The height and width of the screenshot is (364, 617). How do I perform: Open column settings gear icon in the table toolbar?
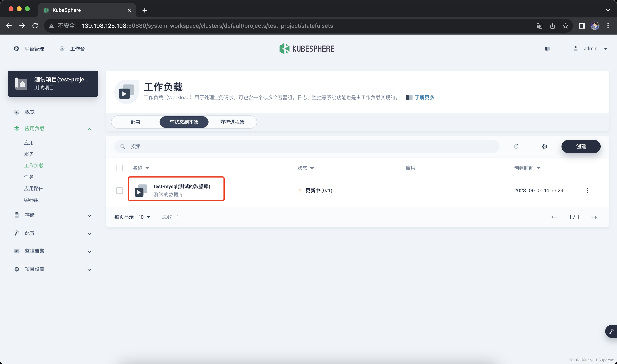tap(544, 146)
